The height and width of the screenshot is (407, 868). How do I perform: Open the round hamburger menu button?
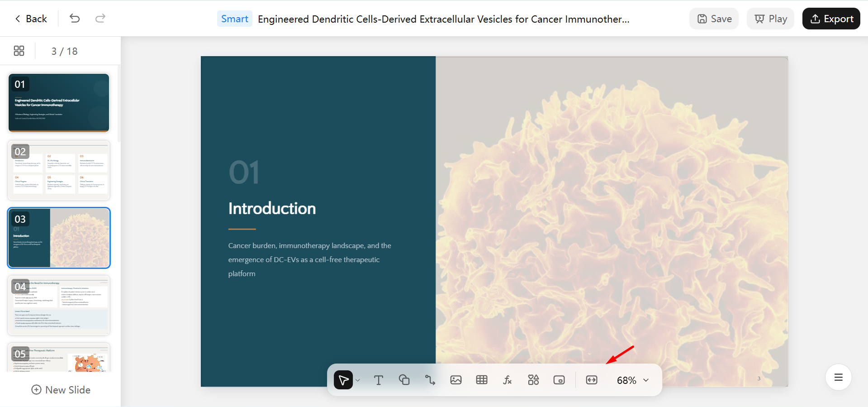(x=839, y=377)
